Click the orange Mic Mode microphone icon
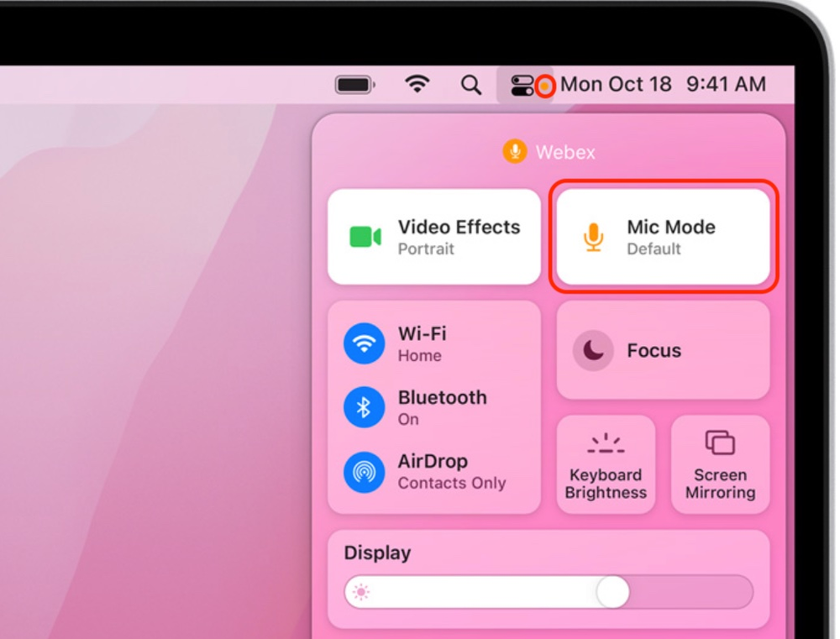The height and width of the screenshot is (639, 840). point(593,237)
